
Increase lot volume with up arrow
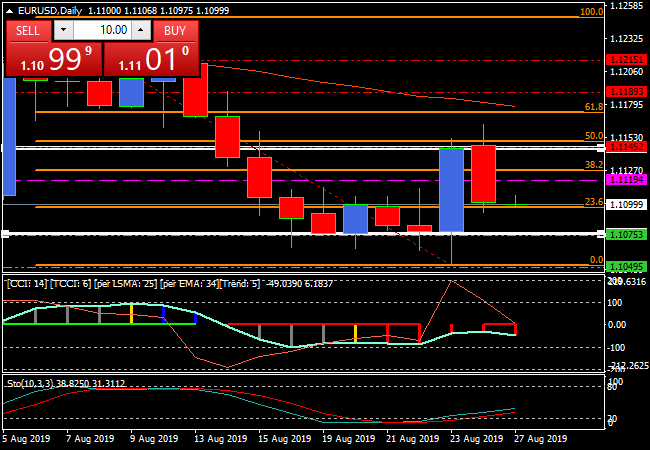141,30
